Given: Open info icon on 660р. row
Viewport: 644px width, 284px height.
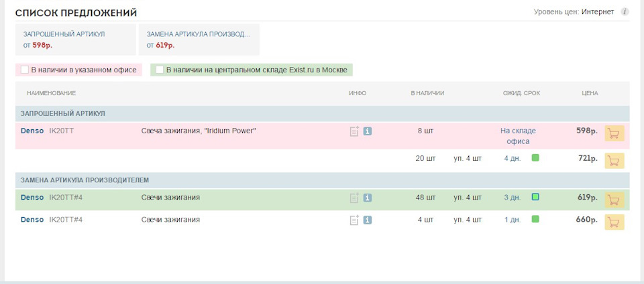Looking at the screenshot, I should click(368, 220).
